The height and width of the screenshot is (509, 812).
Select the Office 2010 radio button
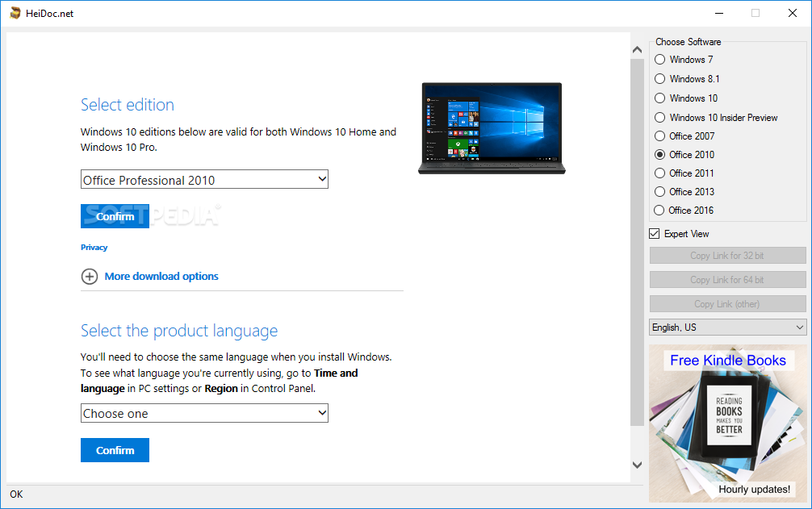point(659,155)
